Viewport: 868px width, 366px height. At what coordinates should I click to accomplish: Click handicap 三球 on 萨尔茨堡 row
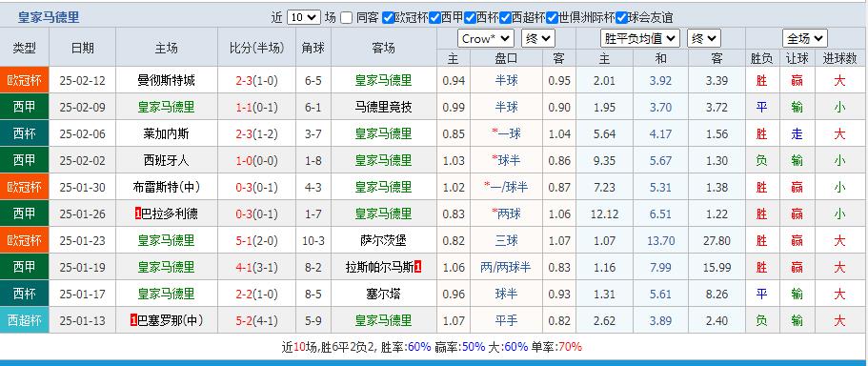tap(506, 240)
